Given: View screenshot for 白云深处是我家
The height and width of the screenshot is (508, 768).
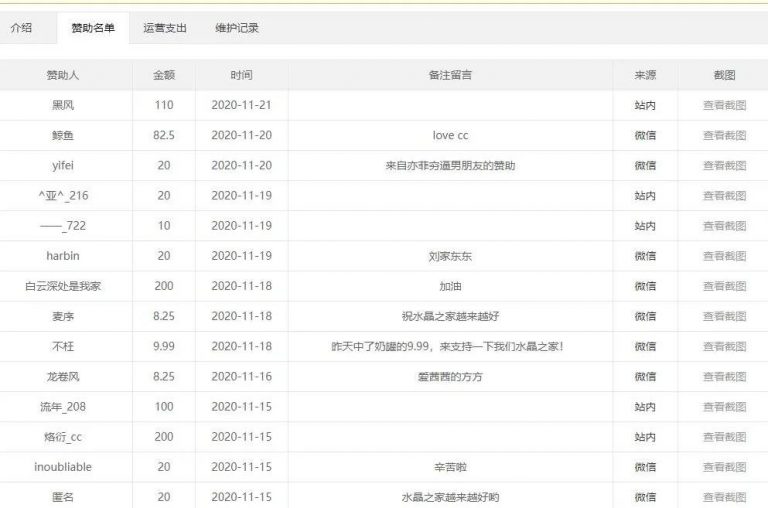Looking at the screenshot, I should pos(724,286).
